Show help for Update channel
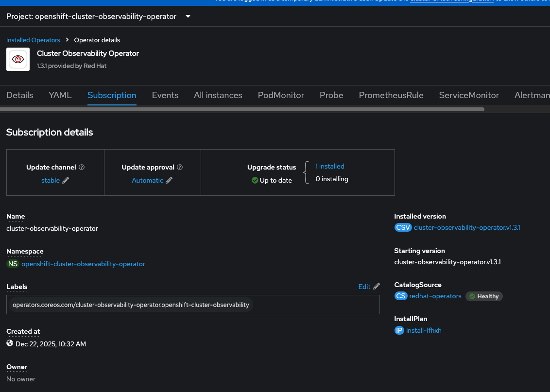This screenshot has width=550, height=392. click(x=82, y=167)
